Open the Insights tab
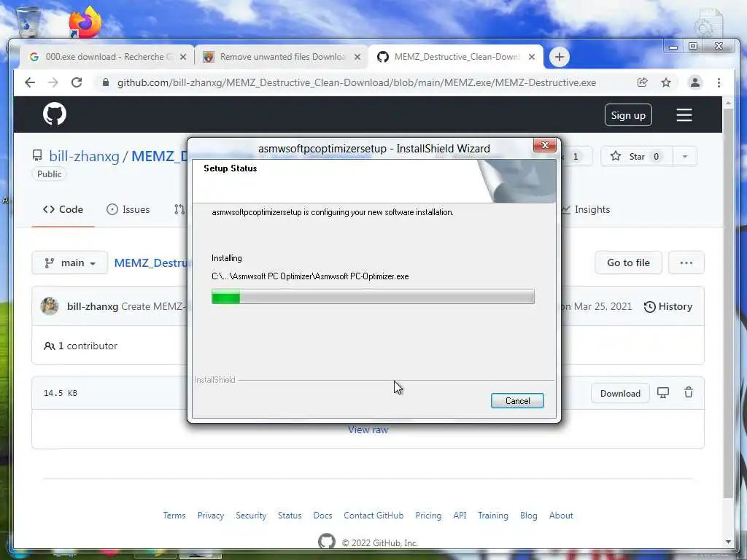Screen dimensions: 747x560 click(586, 209)
